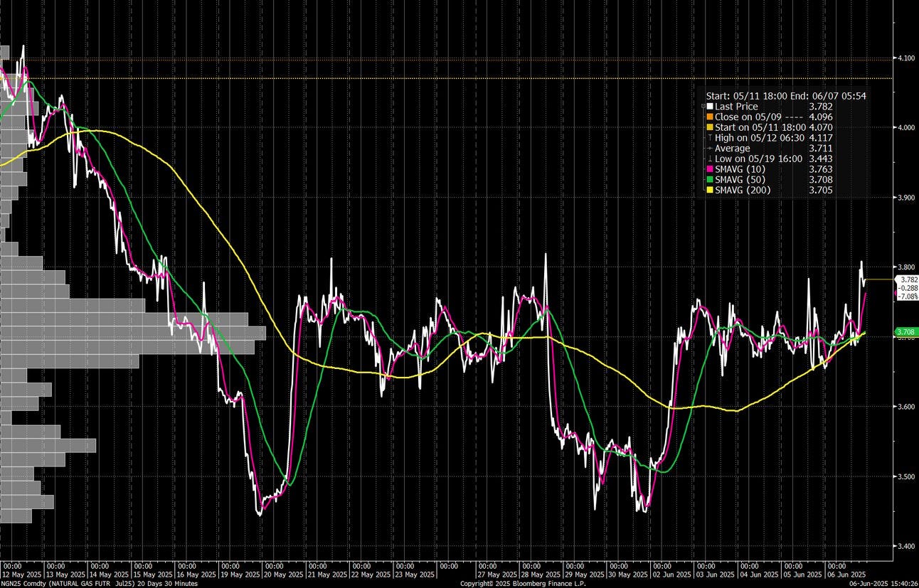Click the longest volume-at-price histogram bar

(x=133, y=333)
